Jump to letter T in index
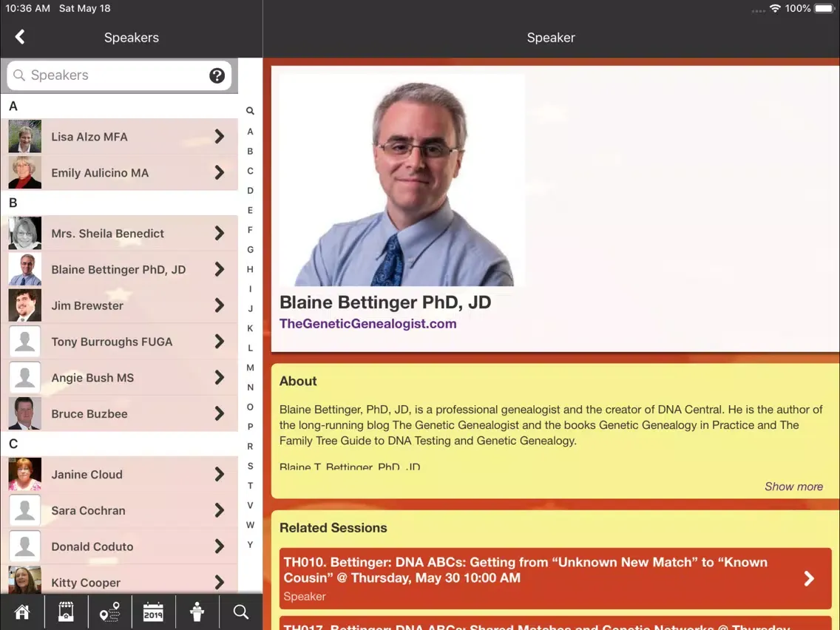Screen dimensions: 840x630 tap(250, 486)
